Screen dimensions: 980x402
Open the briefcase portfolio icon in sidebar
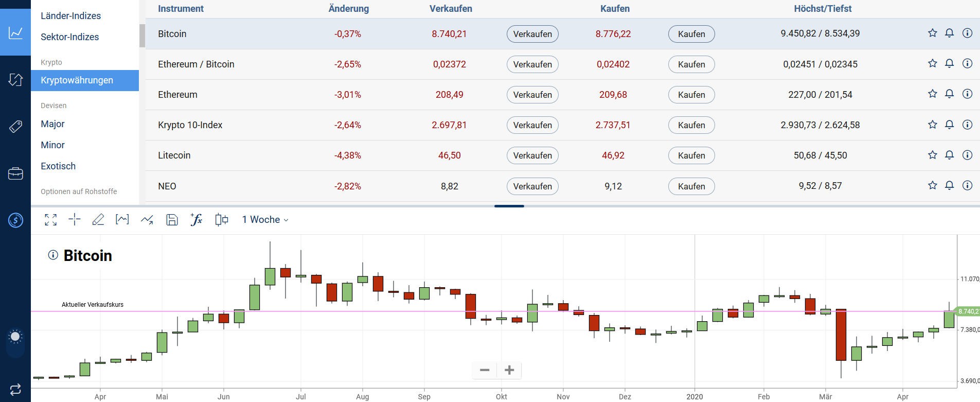pos(15,173)
